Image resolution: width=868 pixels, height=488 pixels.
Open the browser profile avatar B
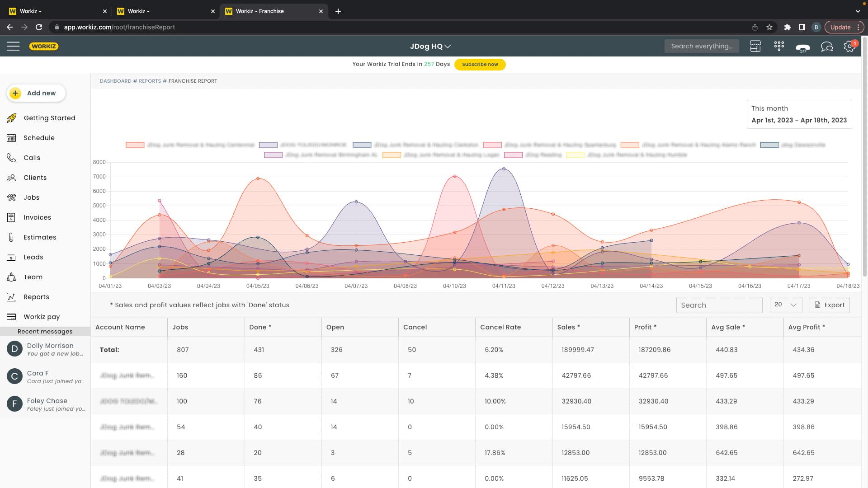[816, 27]
